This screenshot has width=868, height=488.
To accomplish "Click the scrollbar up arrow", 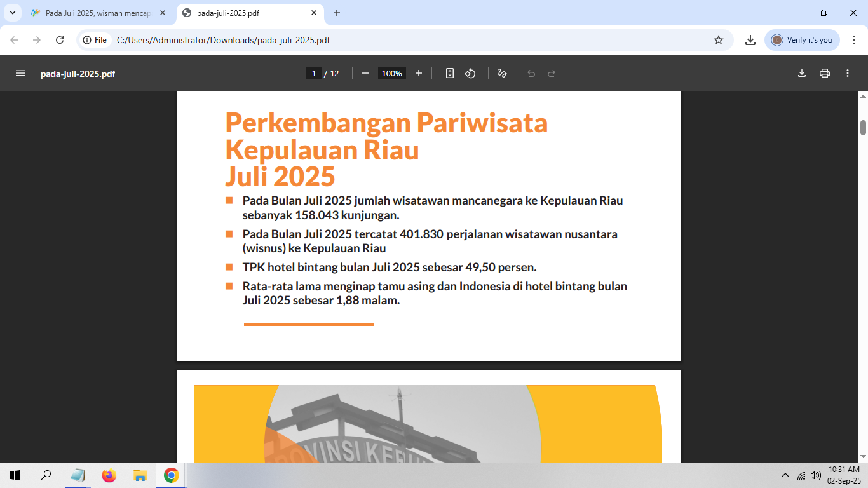I will [x=864, y=97].
